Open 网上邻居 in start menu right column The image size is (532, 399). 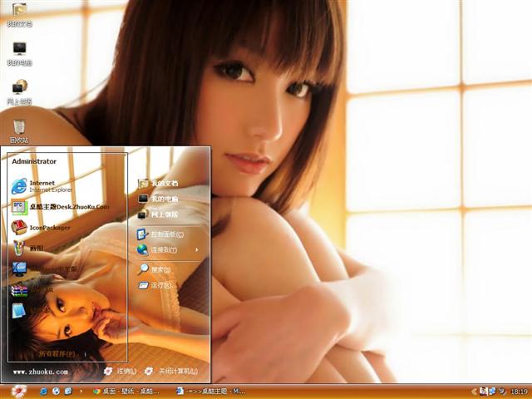pyautogui.click(x=158, y=214)
